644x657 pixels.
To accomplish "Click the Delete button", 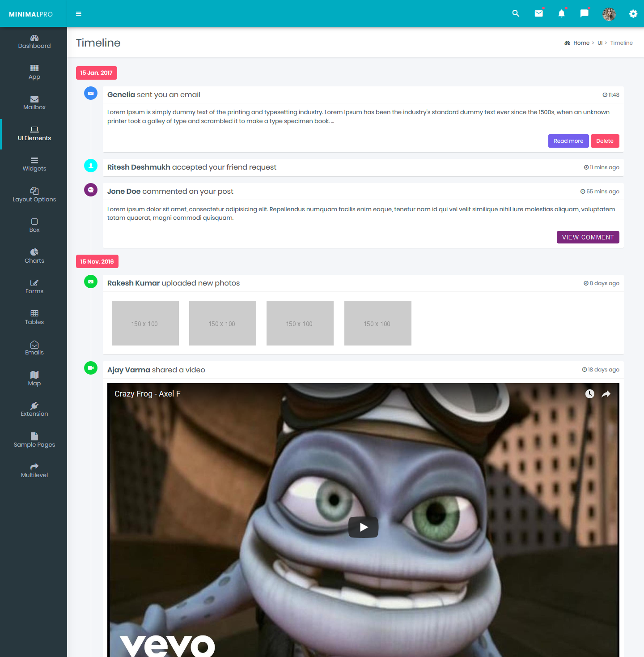I will [x=605, y=141].
